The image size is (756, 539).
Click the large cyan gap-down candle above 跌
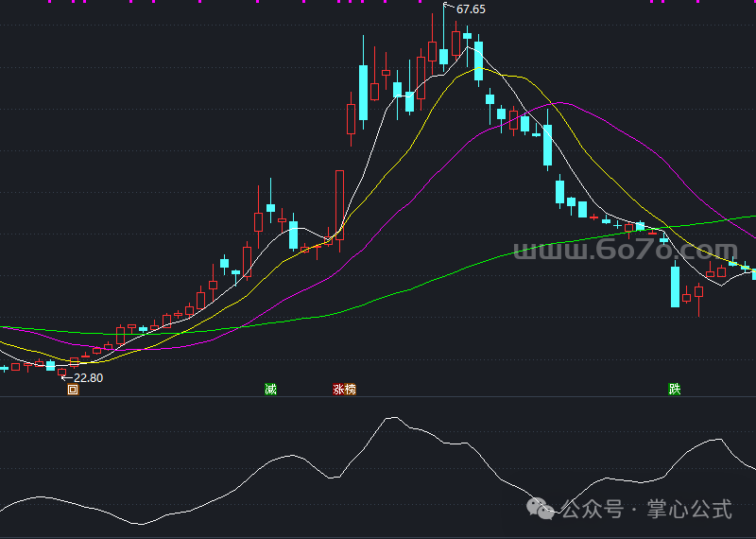click(x=675, y=287)
